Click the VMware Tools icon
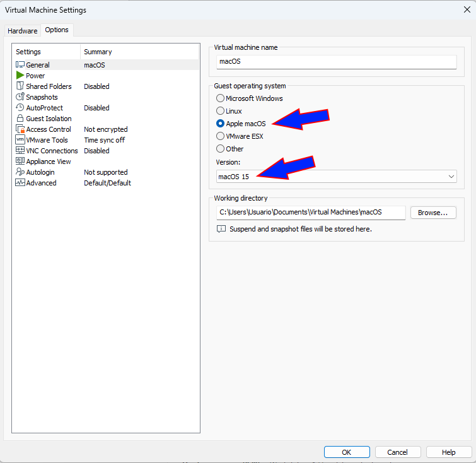476x463 pixels. click(x=20, y=140)
